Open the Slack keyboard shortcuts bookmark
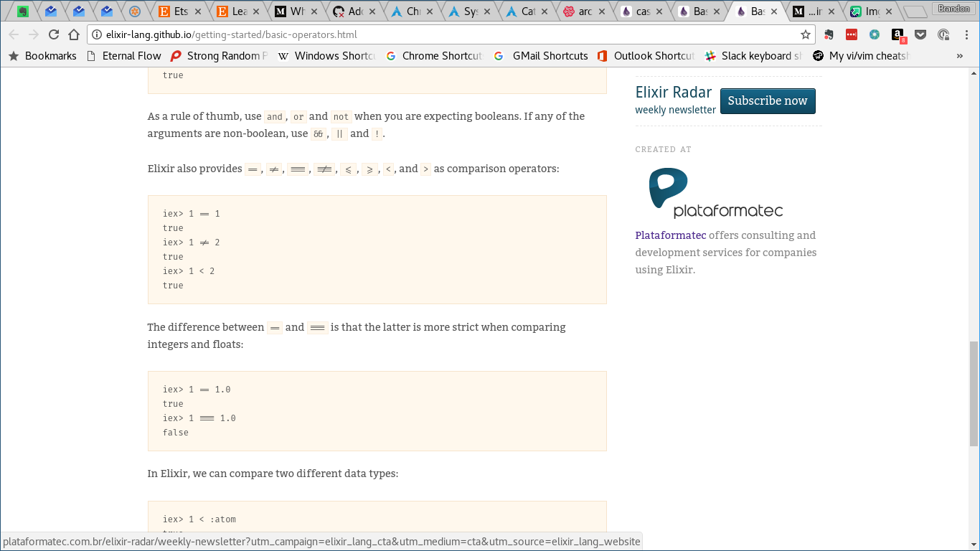Screen dimensions: 980x551 point(753,55)
